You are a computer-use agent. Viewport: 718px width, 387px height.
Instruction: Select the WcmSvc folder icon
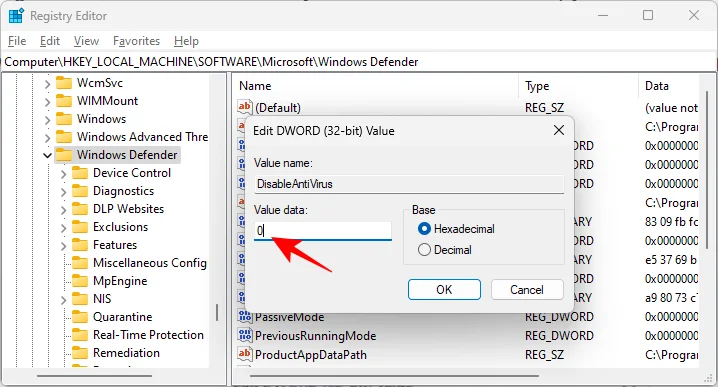[x=64, y=83]
